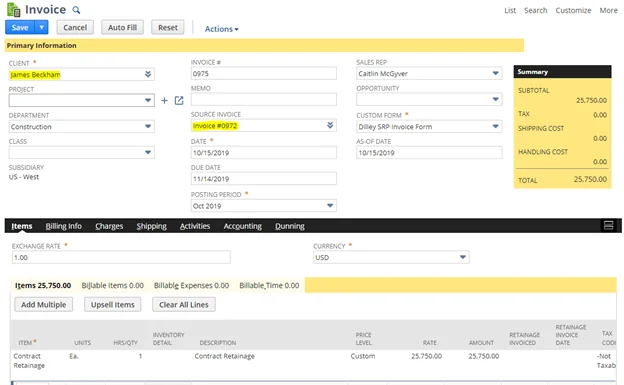
Task: Select the Billable Items 0.00 subtab
Action: point(113,285)
